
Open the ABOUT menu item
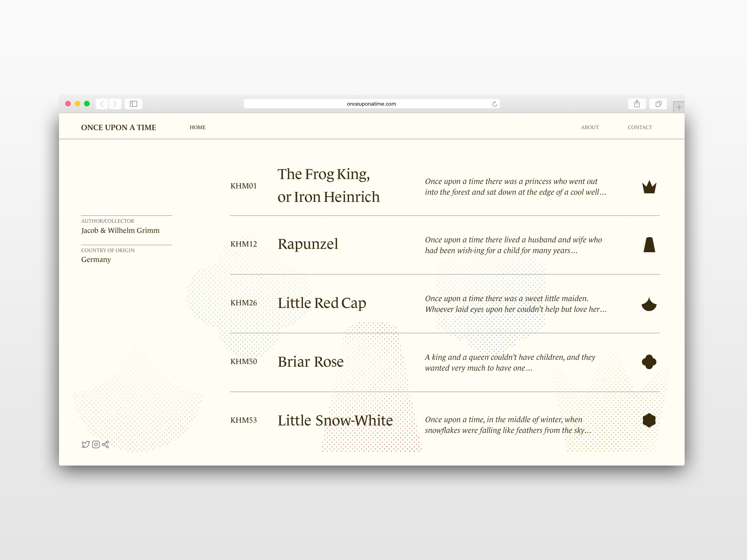tap(589, 127)
